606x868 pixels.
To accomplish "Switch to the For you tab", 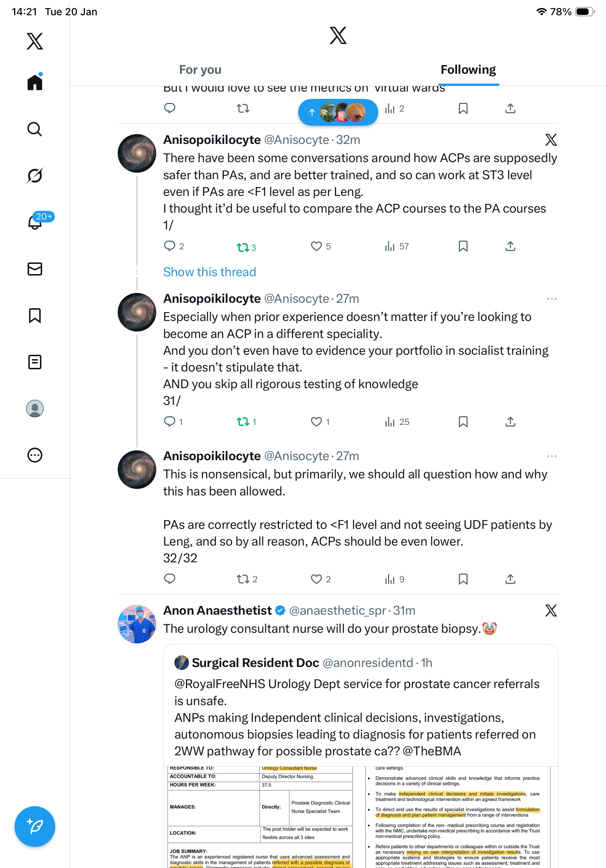I will [x=200, y=70].
